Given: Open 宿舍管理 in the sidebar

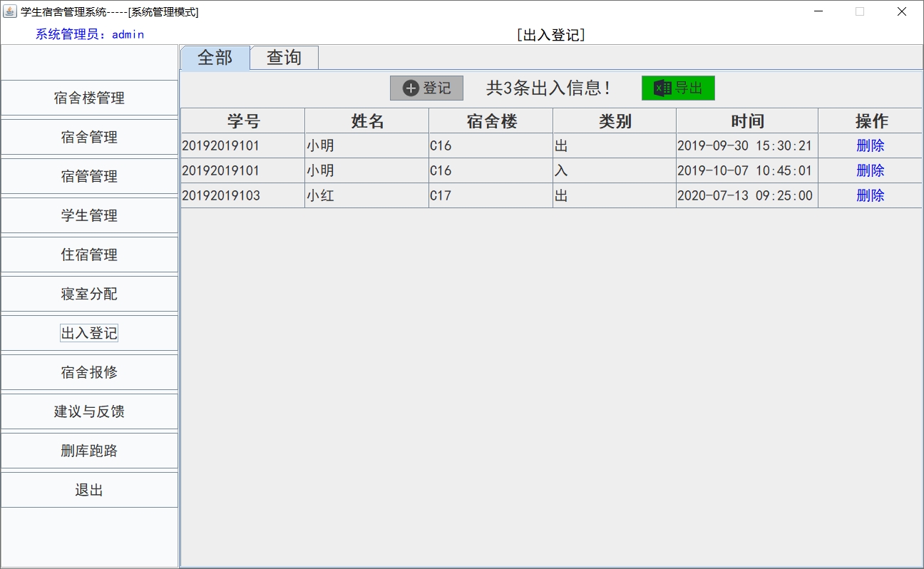Looking at the screenshot, I should (x=89, y=137).
